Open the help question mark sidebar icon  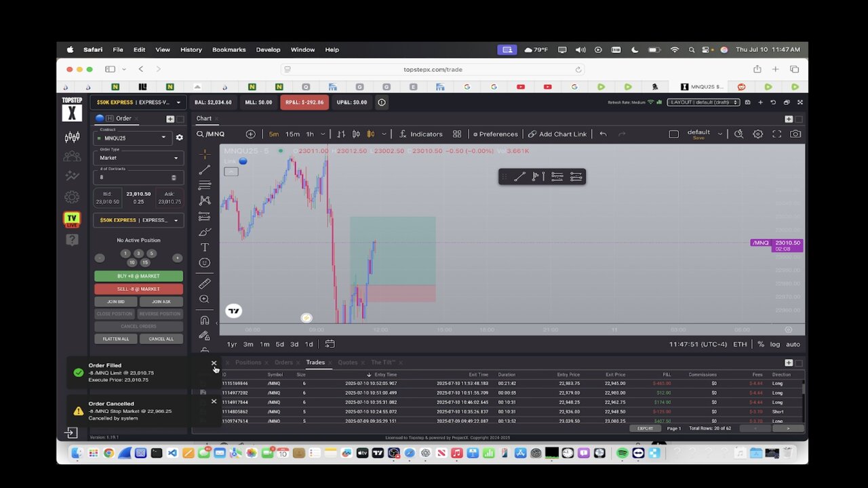coord(72,240)
